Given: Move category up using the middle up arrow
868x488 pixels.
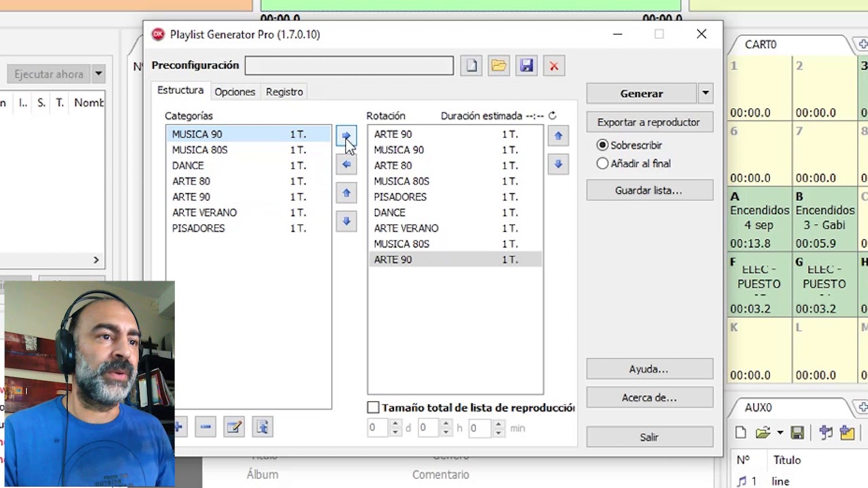Looking at the screenshot, I should [x=346, y=193].
